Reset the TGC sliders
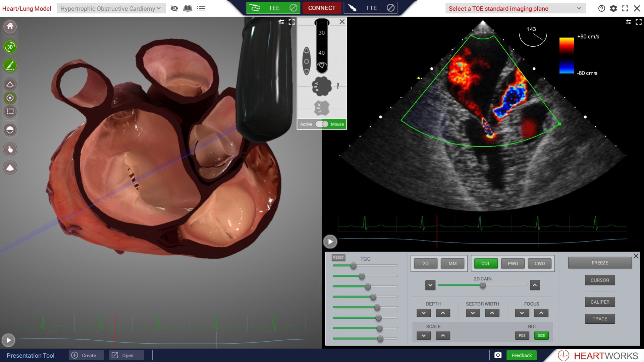 click(338, 258)
